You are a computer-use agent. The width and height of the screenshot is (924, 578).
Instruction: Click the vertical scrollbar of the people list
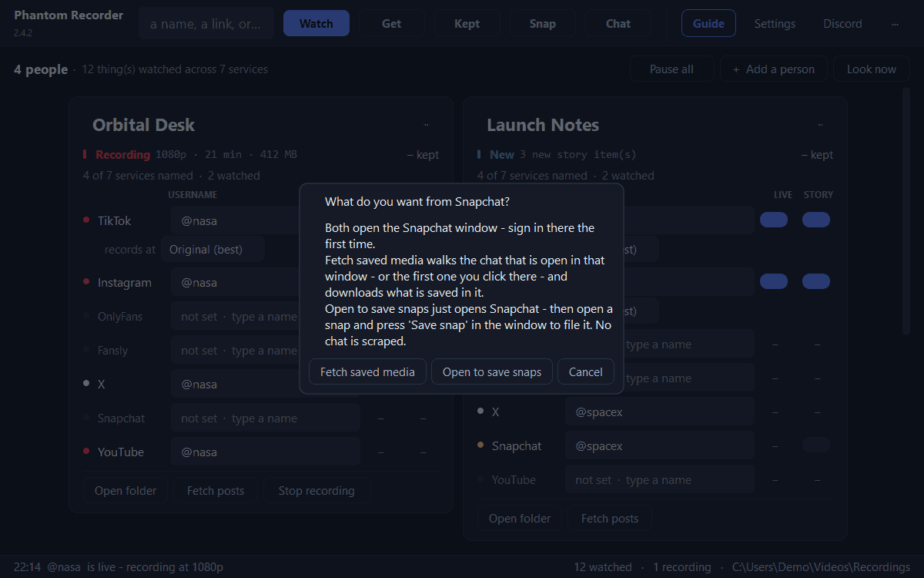click(x=906, y=212)
